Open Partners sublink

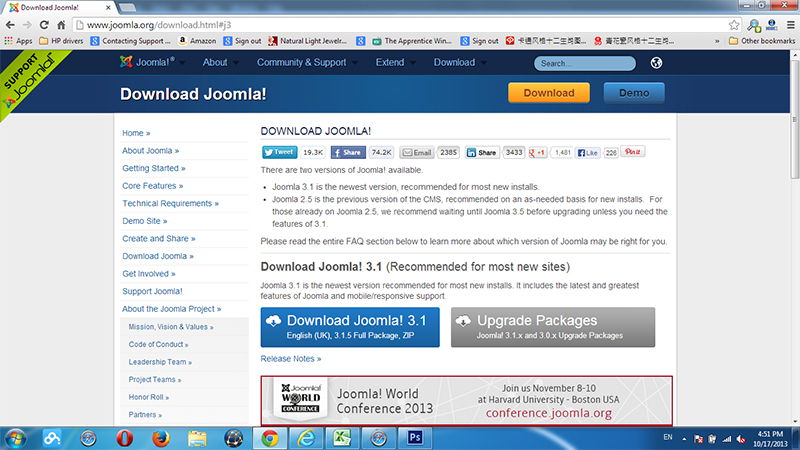[x=145, y=415]
